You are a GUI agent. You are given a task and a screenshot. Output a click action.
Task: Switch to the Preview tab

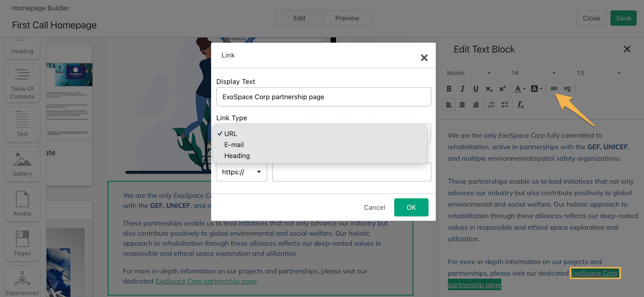click(x=347, y=18)
